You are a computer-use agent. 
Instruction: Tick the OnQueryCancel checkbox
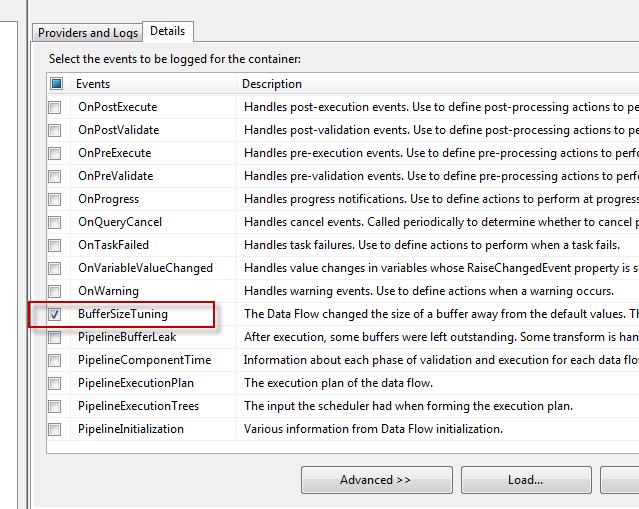[55, 222]
